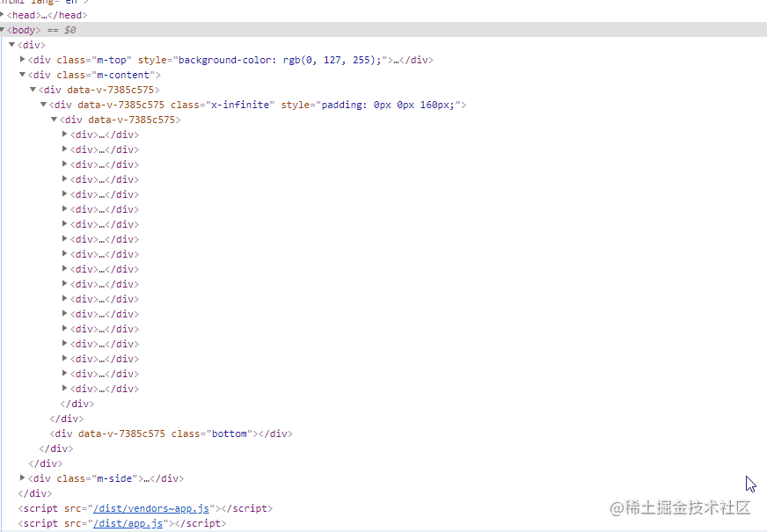The height and width of the screenshot is (532, 767).
Task: Expand the m-side div node
Action: point(22,477)
